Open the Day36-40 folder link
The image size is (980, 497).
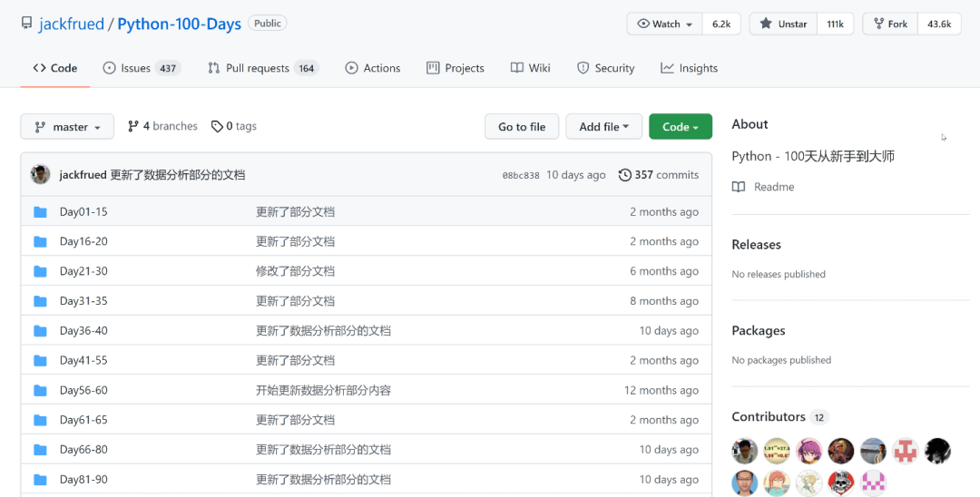(83, 331)
